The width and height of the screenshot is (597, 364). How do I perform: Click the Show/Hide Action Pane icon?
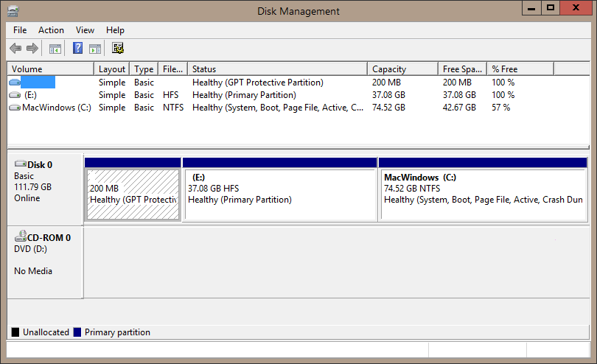point(95,49)
